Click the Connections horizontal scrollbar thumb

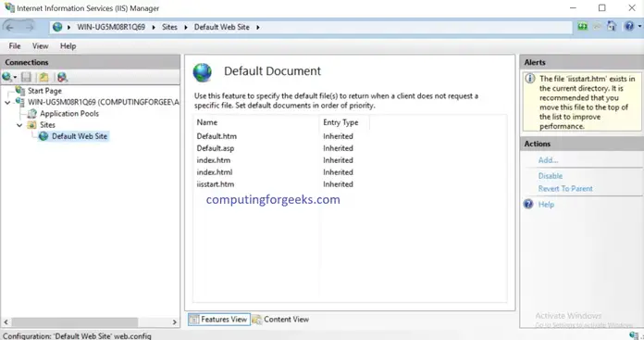click(x=74, y=322)
